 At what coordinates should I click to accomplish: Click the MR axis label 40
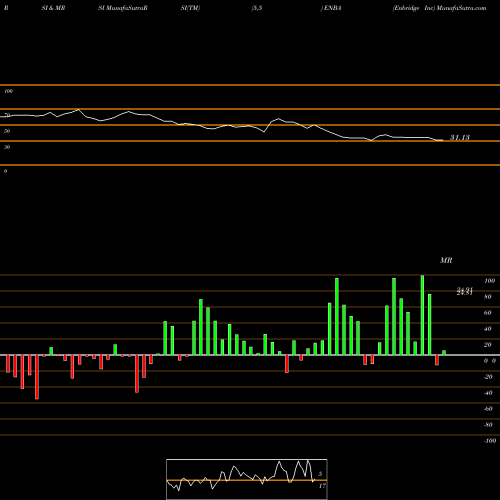point(487,329)
